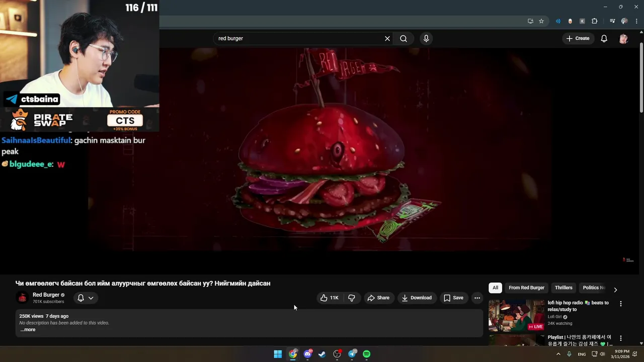
Task: Open options for the Playlist recommendation
Action: pos(621,338)
